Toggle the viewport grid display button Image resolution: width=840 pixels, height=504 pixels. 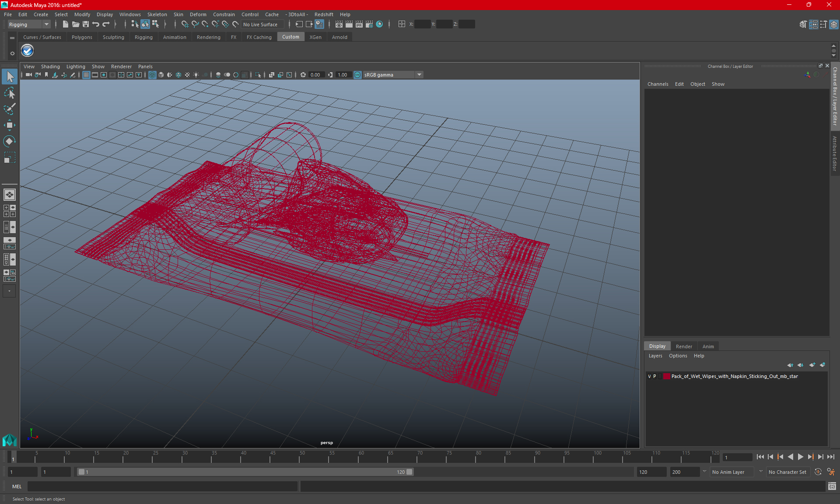(x=86, y=75)
